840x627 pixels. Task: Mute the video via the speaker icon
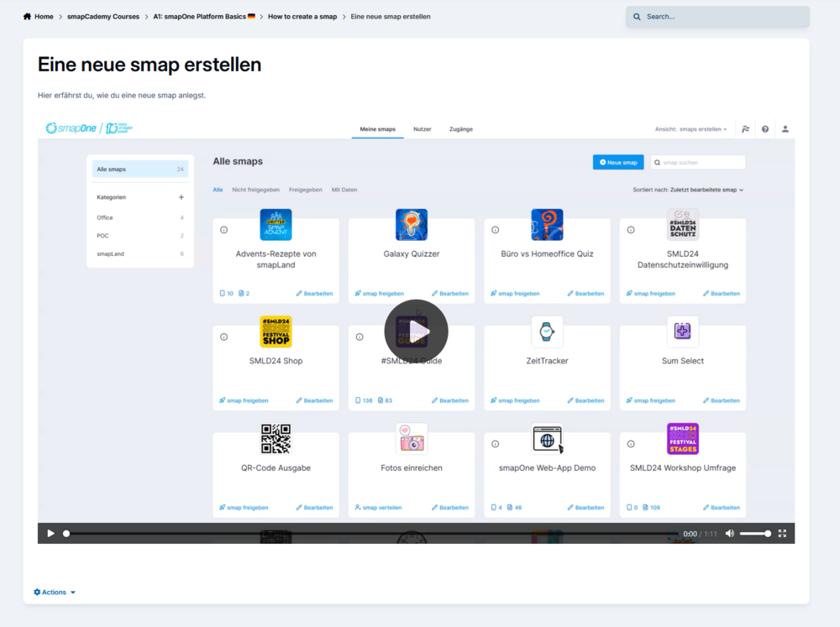pyautogui.click(x=730, y=533)
